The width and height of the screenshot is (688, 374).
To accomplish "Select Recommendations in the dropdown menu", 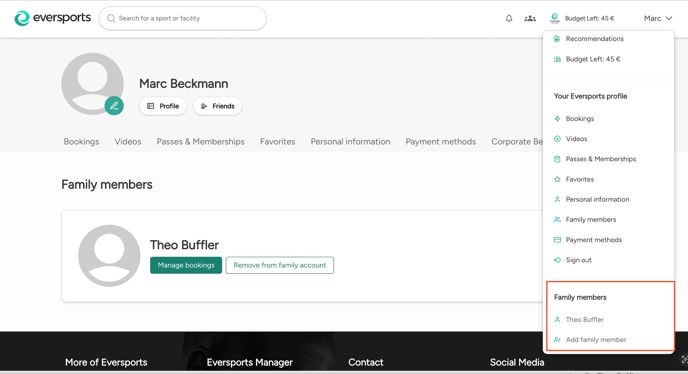I will pos(594,39).
